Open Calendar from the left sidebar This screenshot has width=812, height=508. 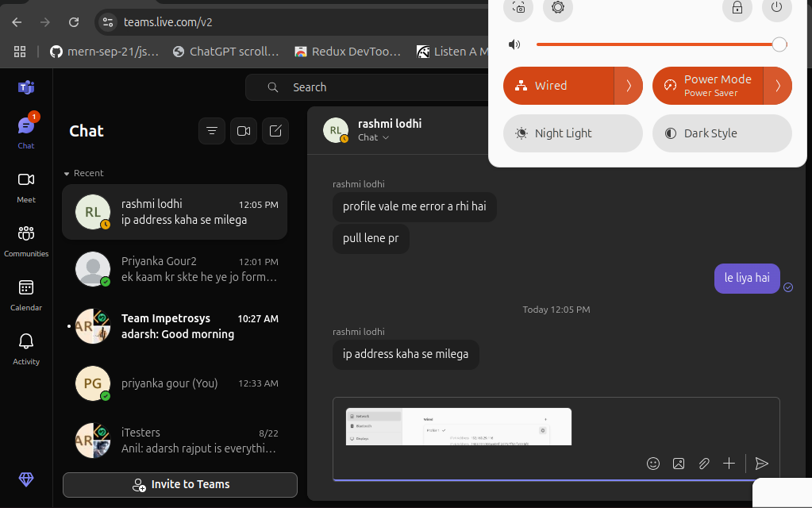[x=26, y=294]
